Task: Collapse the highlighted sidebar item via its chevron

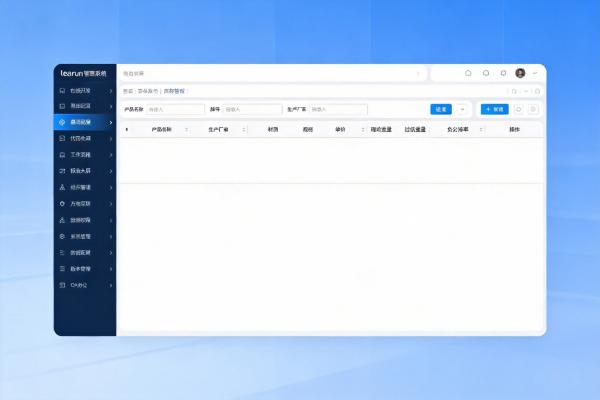Action: 111,122
